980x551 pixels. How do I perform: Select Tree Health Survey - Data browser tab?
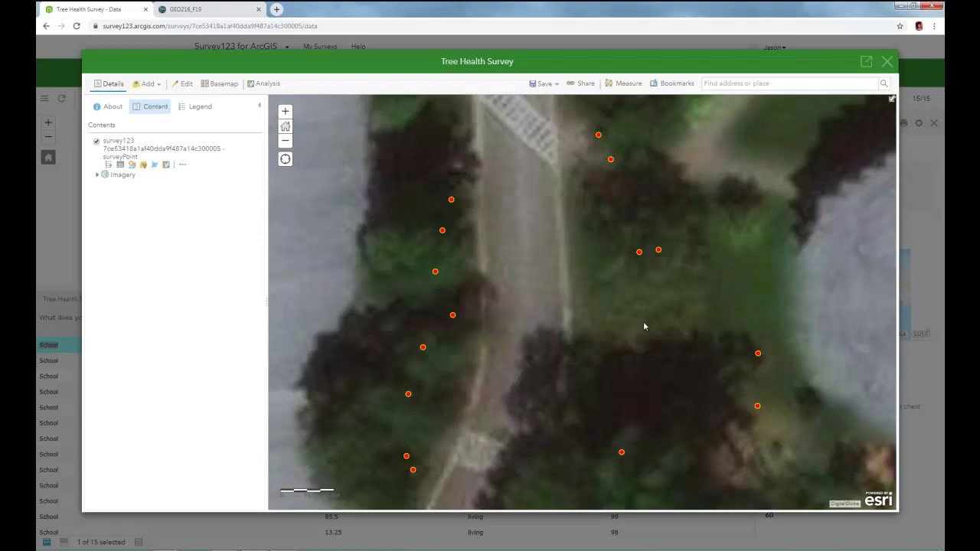[96, 9]
